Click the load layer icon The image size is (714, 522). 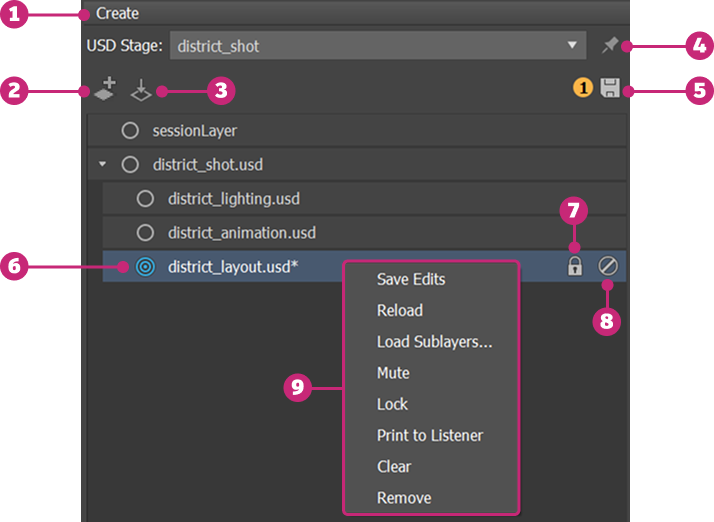(x=142, y=91)
